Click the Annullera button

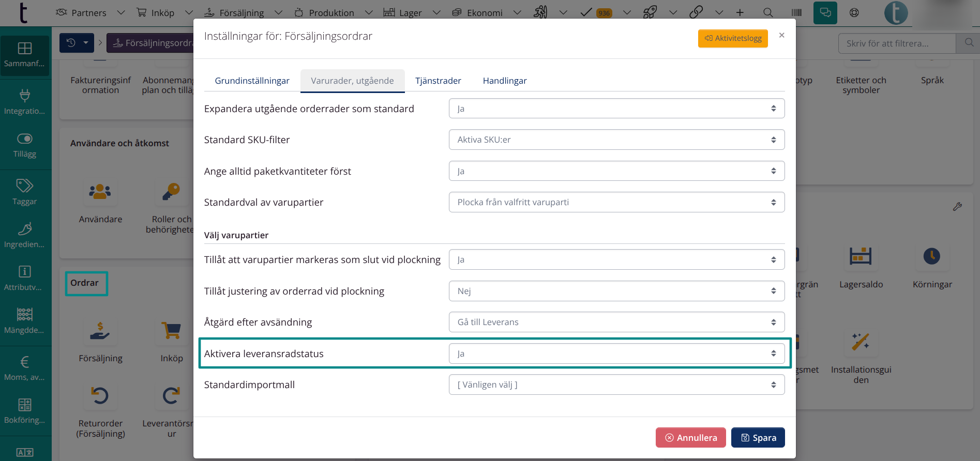pyautogui.click(x=690, y=438)
